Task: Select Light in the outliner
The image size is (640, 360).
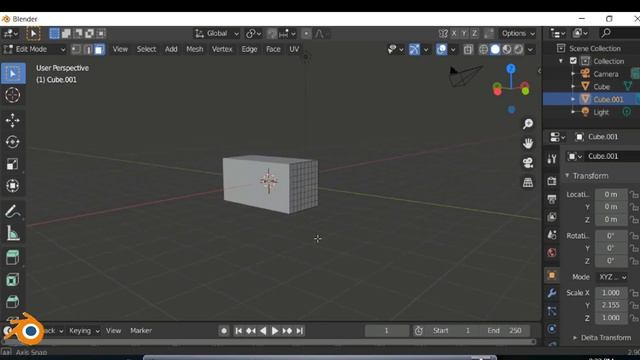Action: pos(600,112)
